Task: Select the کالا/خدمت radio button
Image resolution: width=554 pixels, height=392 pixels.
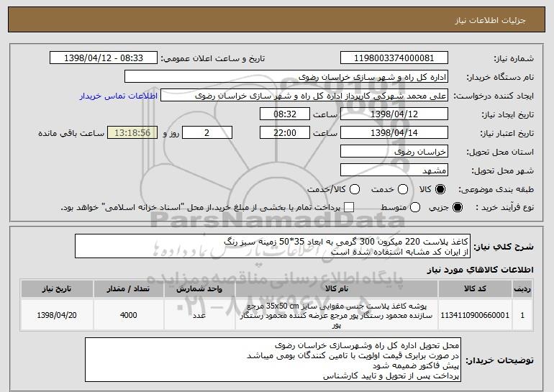Action: click(355, 189)
